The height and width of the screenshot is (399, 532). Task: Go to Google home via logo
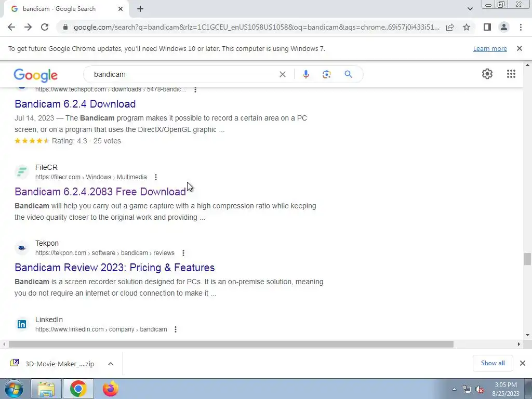36,75
